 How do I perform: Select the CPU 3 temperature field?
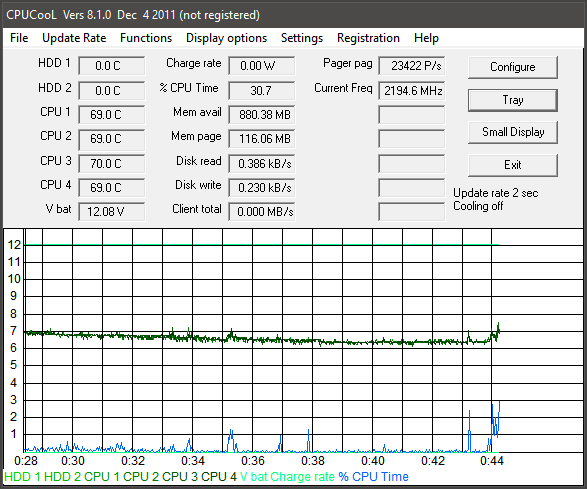[x=112, y=164]
